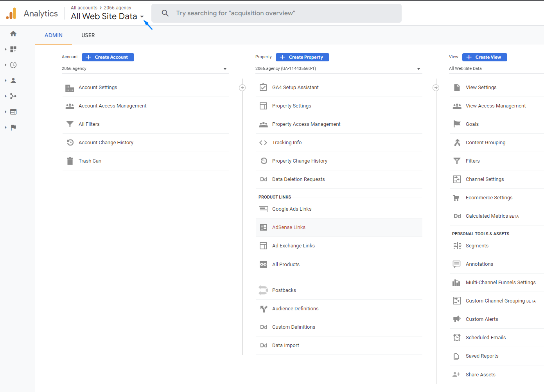Open Data Import
The image size is (544, 392).
point(339,345)
